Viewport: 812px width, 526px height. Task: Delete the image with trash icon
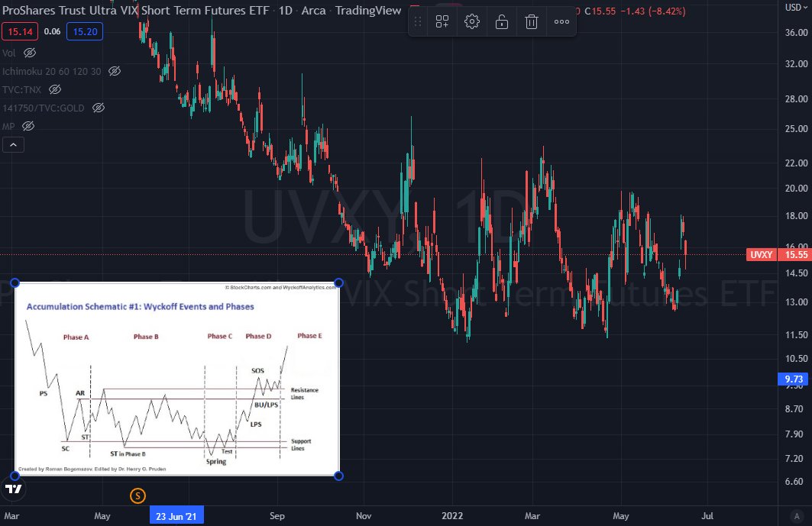coord(532,21)
